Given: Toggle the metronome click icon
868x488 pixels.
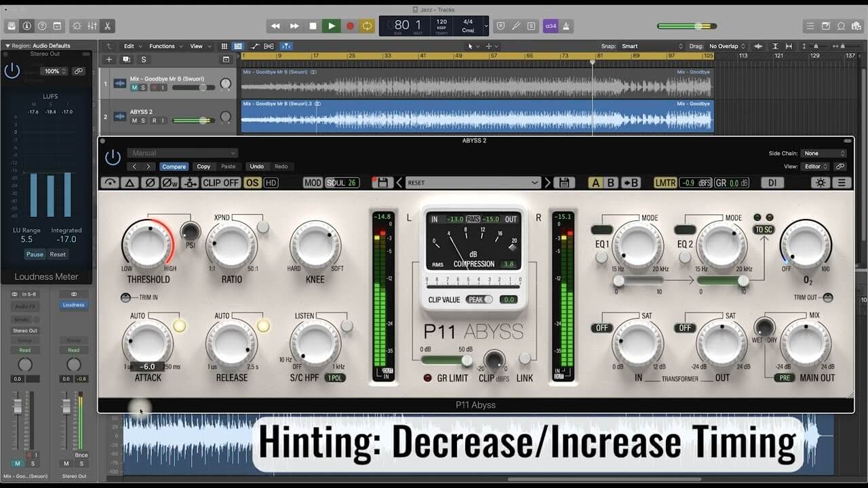Looking at the screenshot, I should coord(567,26).
